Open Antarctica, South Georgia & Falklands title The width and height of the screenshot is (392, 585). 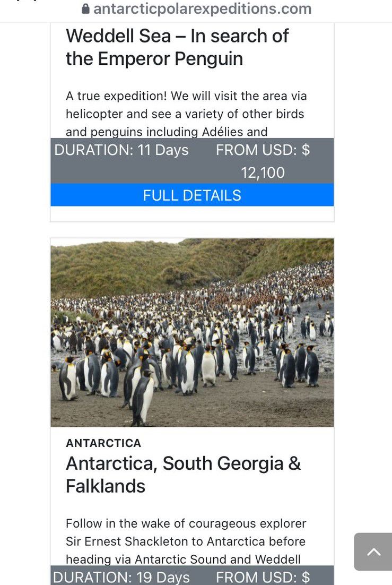pos(183,475)
